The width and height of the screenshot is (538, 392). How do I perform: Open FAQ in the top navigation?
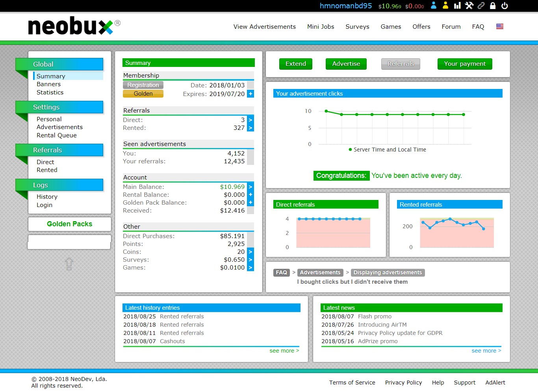[478, 27]
